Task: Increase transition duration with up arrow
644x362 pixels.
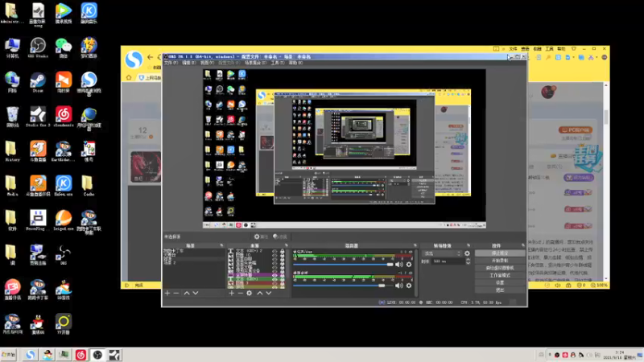Action: tap(468, 260)
